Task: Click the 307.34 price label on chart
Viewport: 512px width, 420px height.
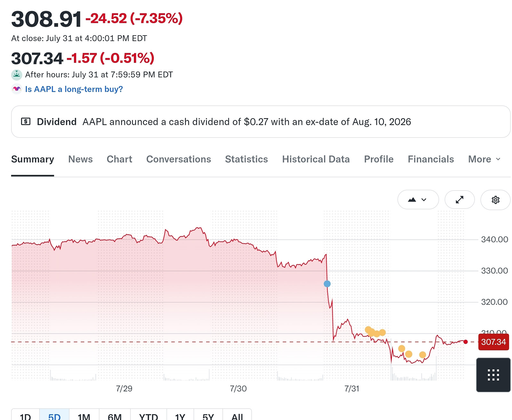Action: pyautogui.click(x=493, y=342)
